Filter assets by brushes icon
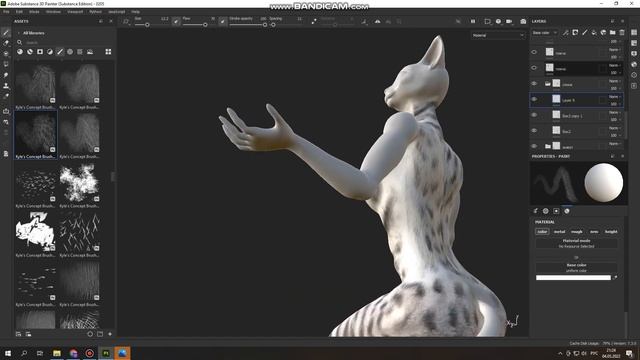640x360 pixels. click(60, 52)
